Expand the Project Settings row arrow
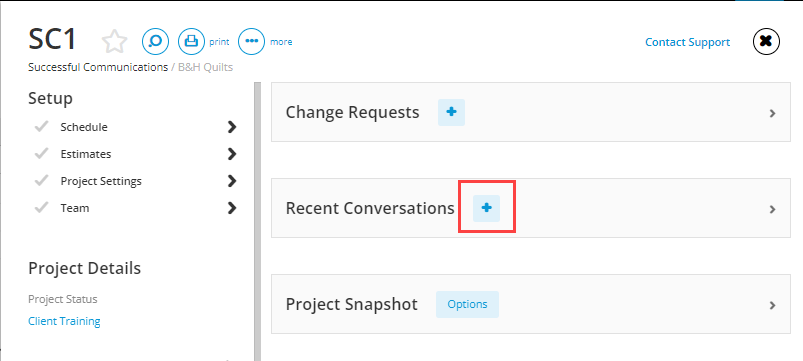Screen dimensions: 803x361 [232, 181]
